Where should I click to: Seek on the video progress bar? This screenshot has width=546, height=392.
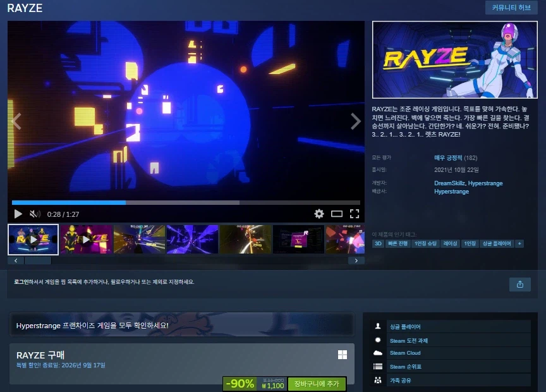pyautogui.click(x=186, y=202)
